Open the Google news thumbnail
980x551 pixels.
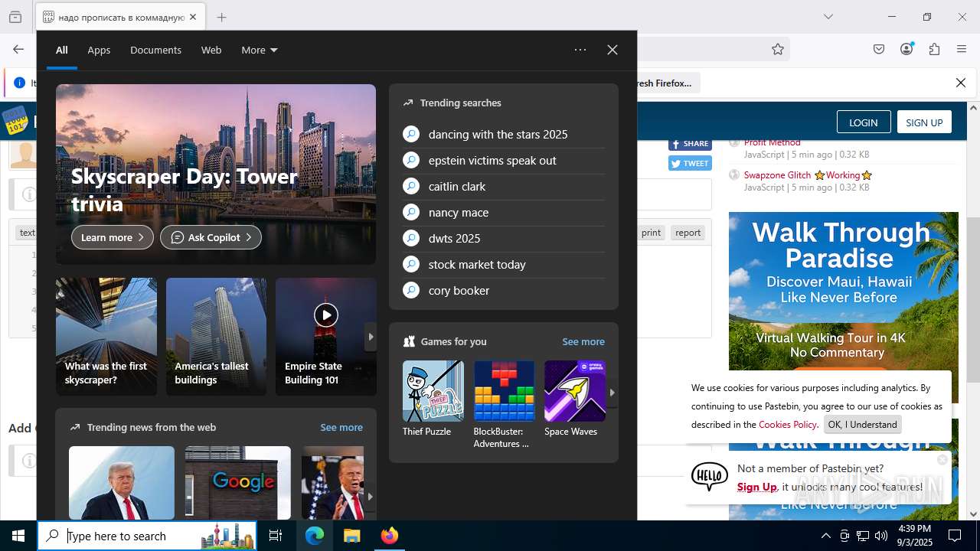tap(238, 483)
